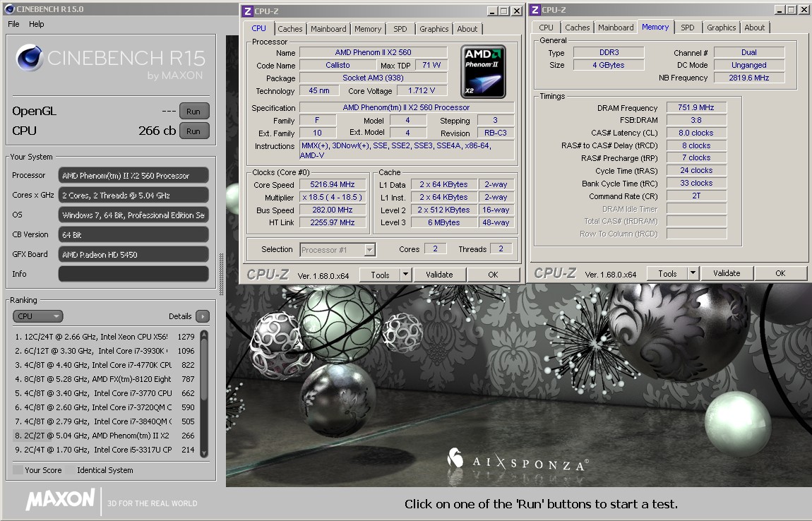The image size is (812, 521).
Task: Click Multiplier value x 18.5
Action: (x=333, y=198)
